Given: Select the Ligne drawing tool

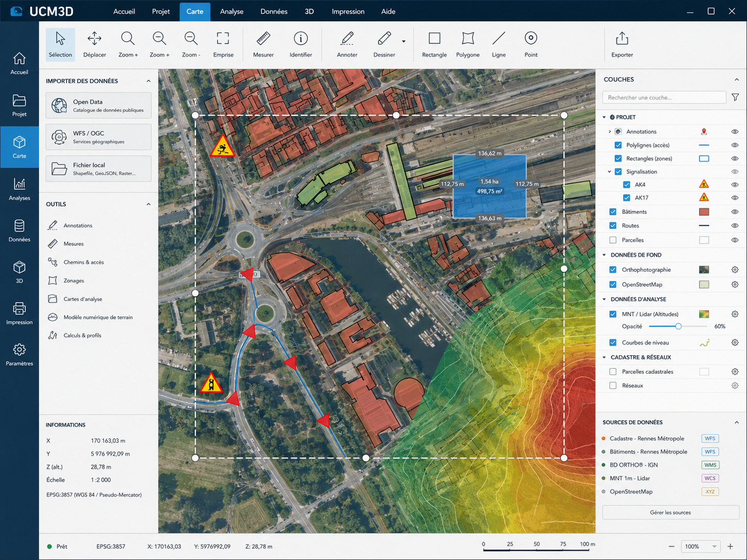Looking at the screenshot, I should tap(499, 44).
